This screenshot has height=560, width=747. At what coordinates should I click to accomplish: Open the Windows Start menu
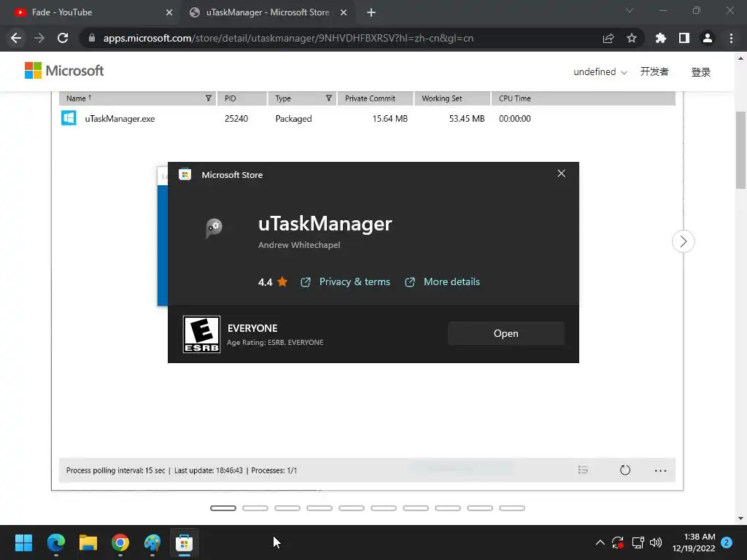[x=23, y=542]
